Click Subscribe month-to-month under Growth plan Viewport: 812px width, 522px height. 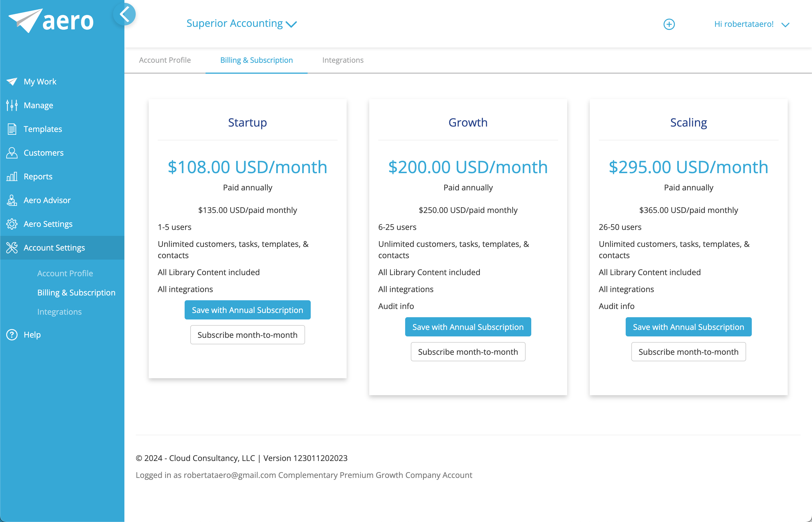(x=468, y=352)
